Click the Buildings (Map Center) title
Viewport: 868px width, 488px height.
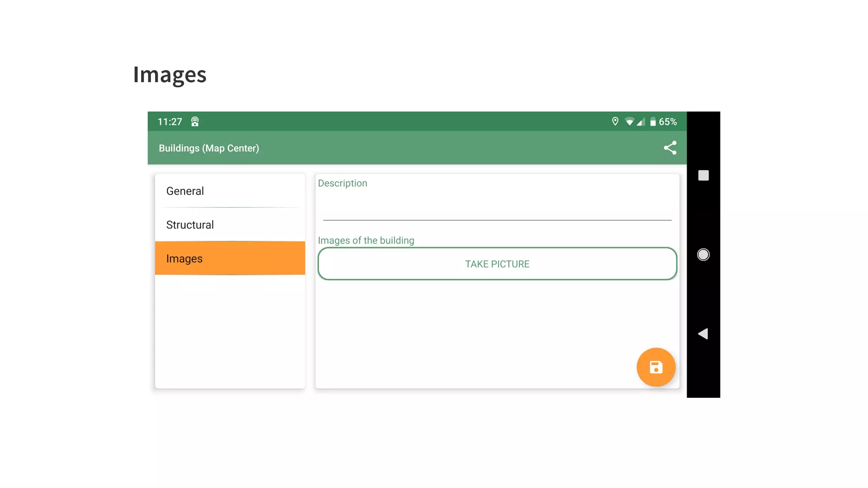point(209,148)
